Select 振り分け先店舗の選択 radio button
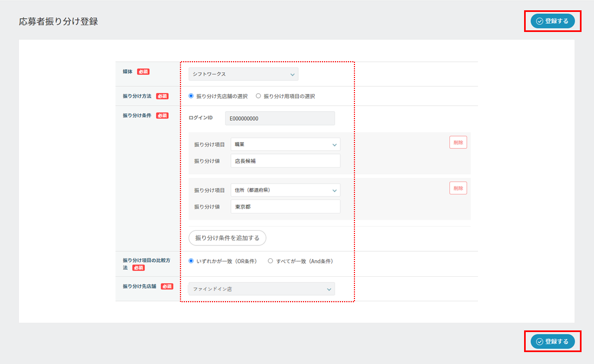Image resolution: width=594 pixels, height=364 pixels. coord(191,96)
